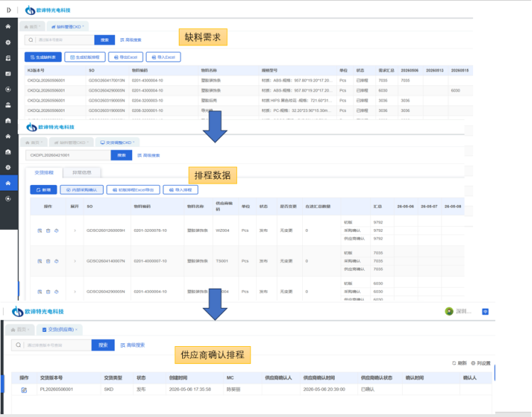Click the 内部采购确认 button

pyautogui.click(x=82, y=190)
